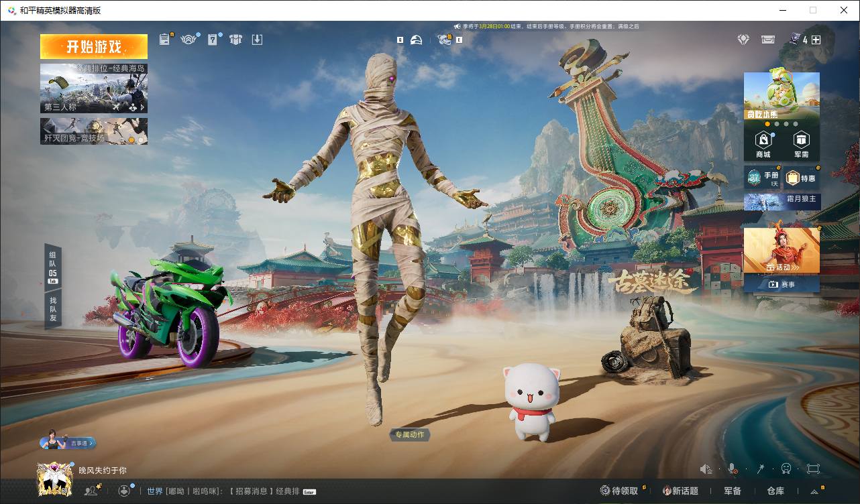
Task: Open the emoji face icon
Action: [x=786, y=469]
